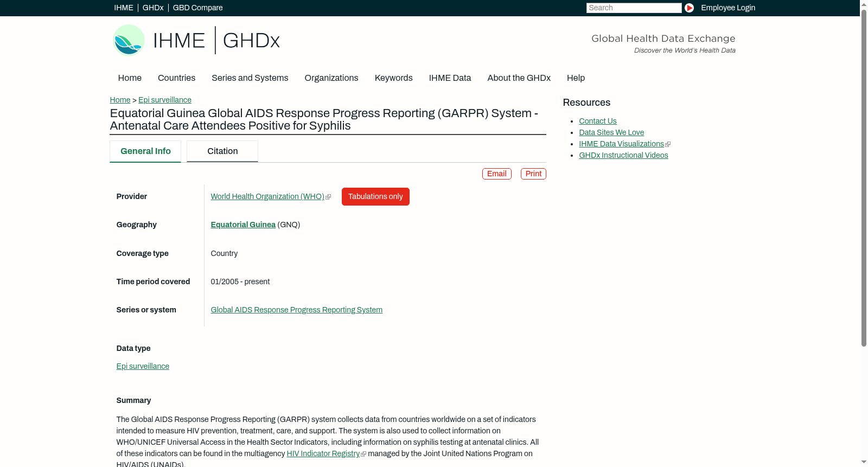The height and width of the screenshot is (467, 868).
Task: Click the 'Country' coverage type value
Action: point(224,253)
